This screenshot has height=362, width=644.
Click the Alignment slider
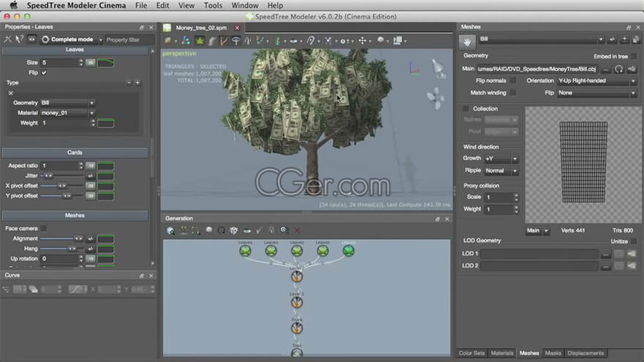(x=61, y=238)
